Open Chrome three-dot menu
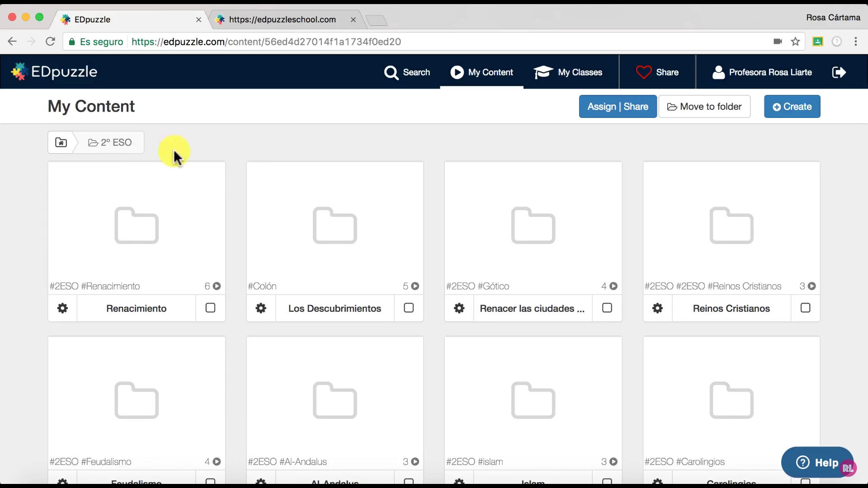Screen dimensions: 868x488 point(855,42)
